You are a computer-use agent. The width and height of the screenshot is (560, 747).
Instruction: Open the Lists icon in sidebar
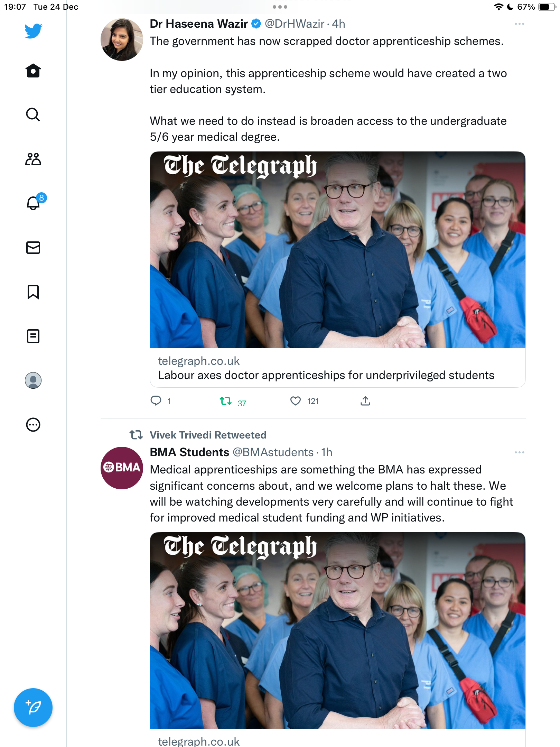[33, 336]
